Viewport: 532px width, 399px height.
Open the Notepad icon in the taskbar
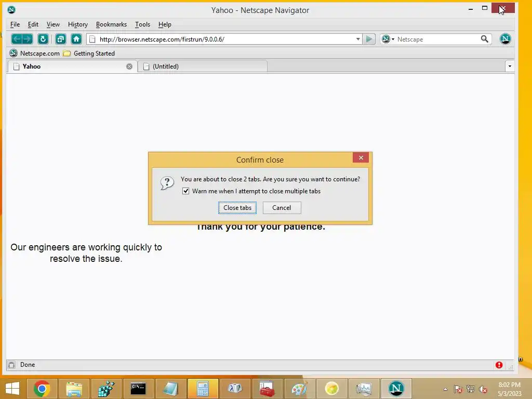(x=170, y=389)
